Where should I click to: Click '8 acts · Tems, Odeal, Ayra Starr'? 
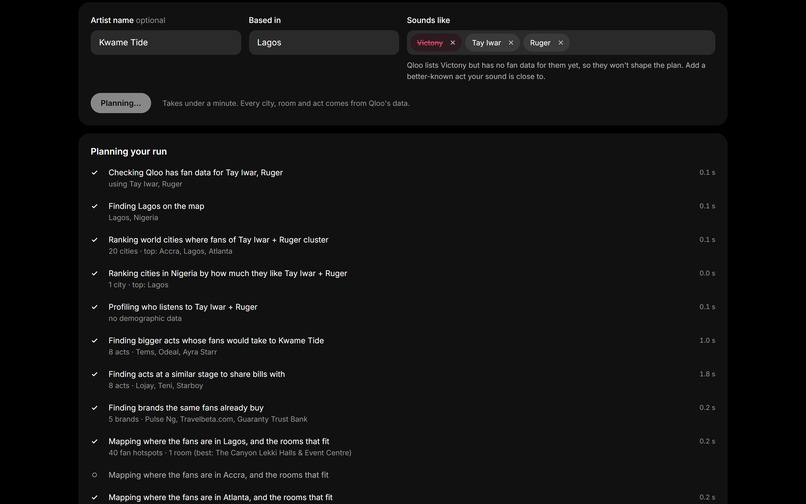click(x=162, y=352)
